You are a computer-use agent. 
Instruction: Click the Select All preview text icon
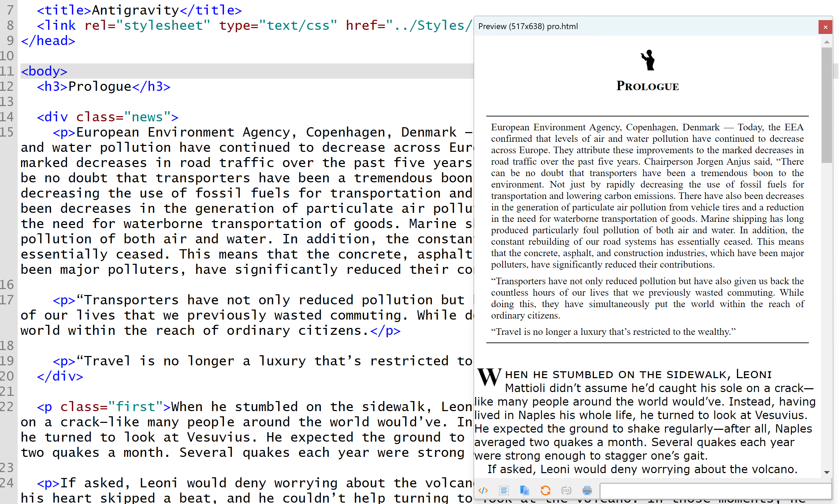coord(504,490)
